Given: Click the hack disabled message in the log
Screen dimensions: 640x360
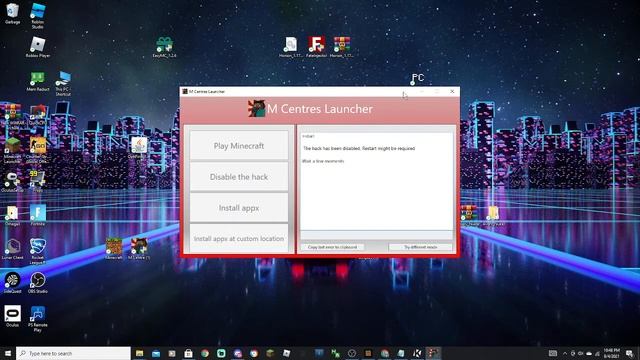Looking at the screenshot, I should (359, 149).
